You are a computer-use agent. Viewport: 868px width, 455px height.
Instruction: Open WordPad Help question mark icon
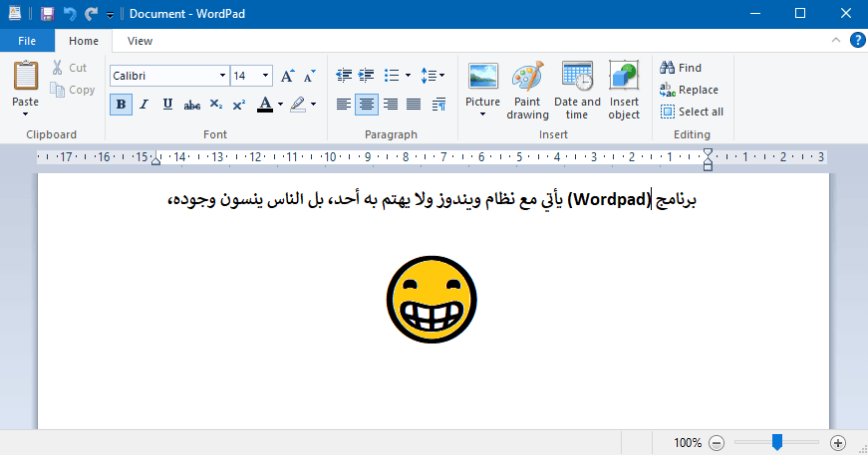pyautogui.click(x=857, y=41)
